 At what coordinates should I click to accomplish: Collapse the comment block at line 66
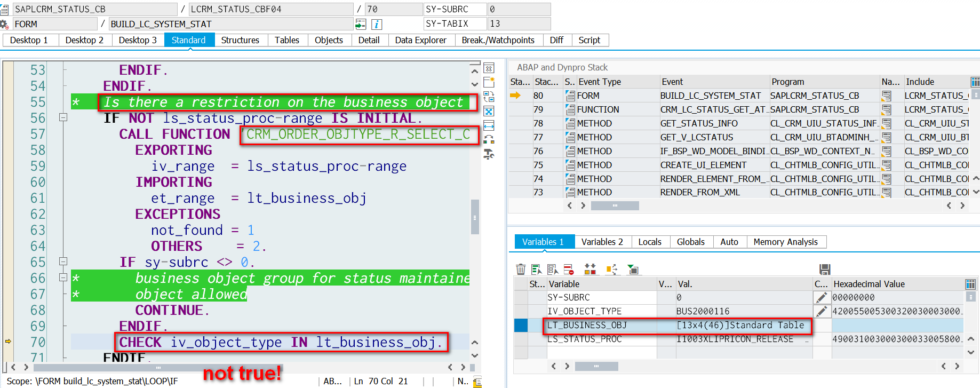(x=63, y=278)
